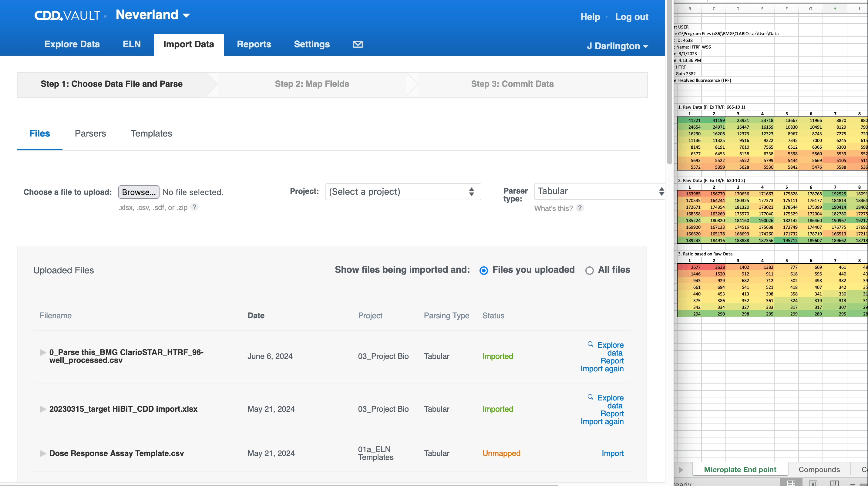Open the messages envelope icon
This screenshot has width=868, height=486.
pos(358,44)
